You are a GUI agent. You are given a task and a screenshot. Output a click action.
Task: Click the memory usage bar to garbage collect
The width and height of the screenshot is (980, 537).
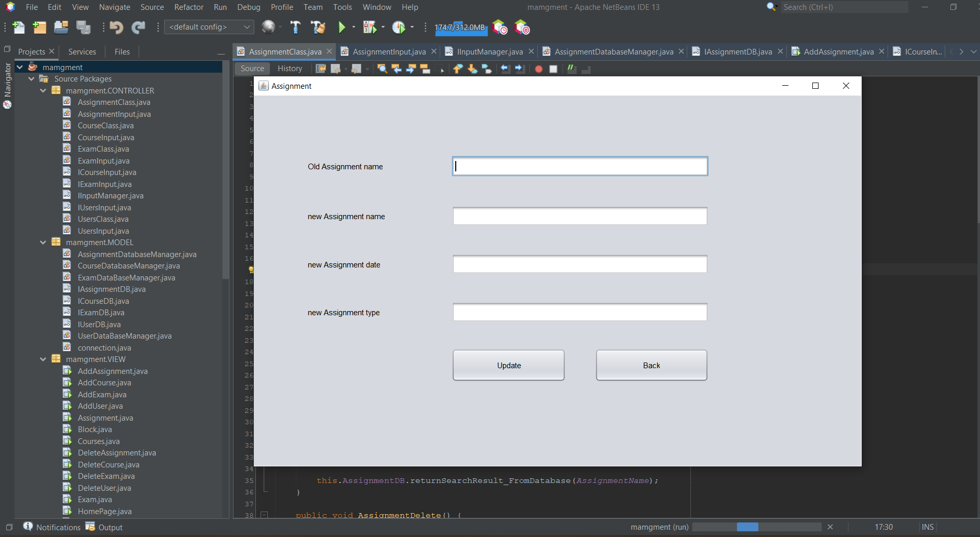click(461, 27)
